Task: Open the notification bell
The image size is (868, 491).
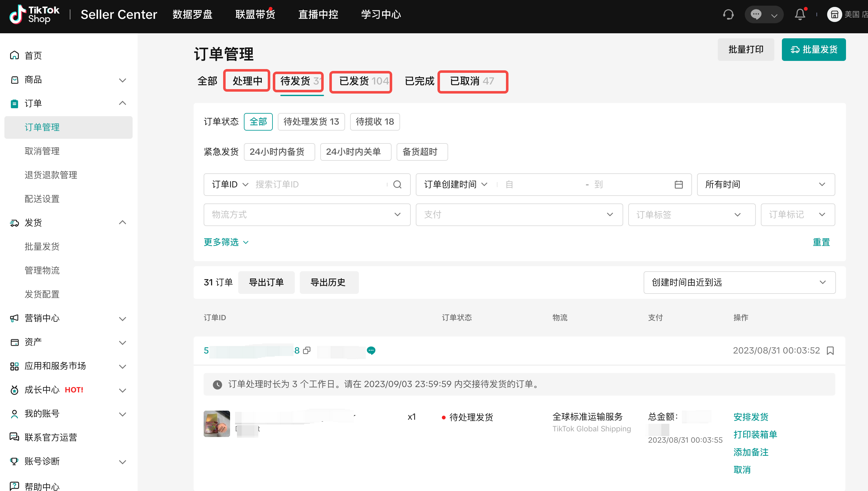Action: 800,14
